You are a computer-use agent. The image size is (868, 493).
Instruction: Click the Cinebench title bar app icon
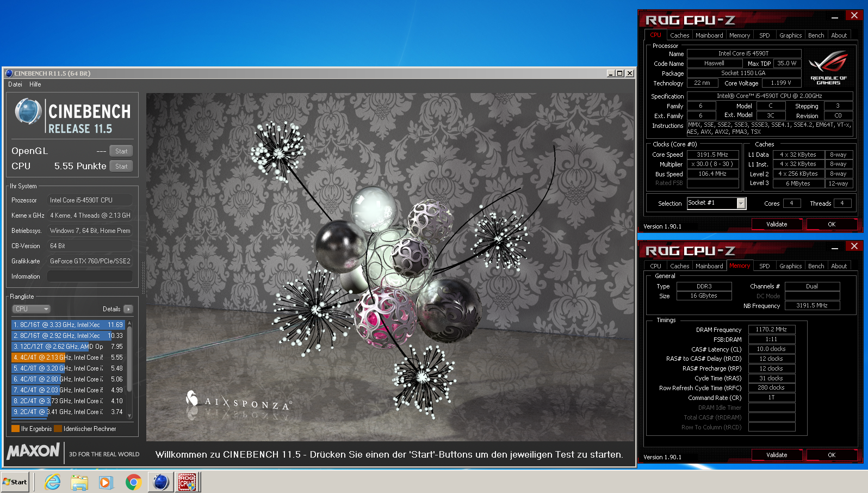point(9,73)
